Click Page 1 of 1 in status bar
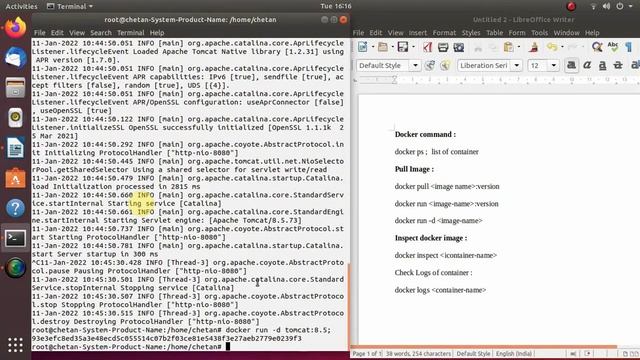The height and width of the screenshot is (360, 640). (367, 354)
